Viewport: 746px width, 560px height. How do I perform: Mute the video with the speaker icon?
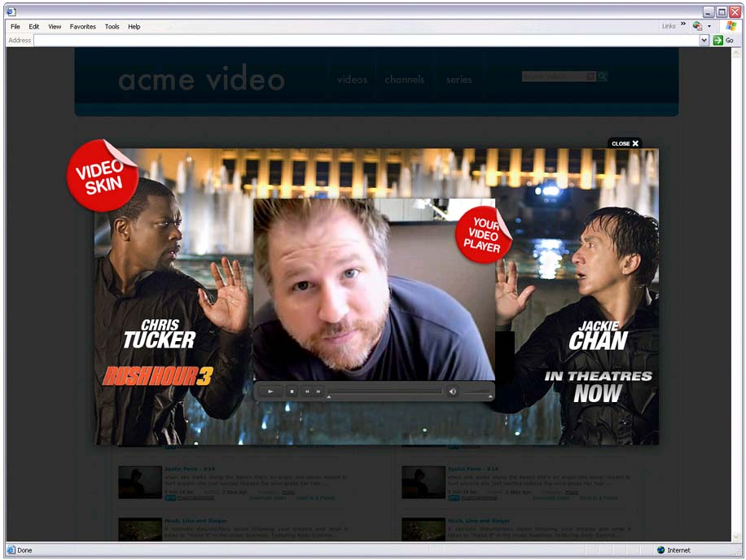pyautogui.click(x=453, y=392)
